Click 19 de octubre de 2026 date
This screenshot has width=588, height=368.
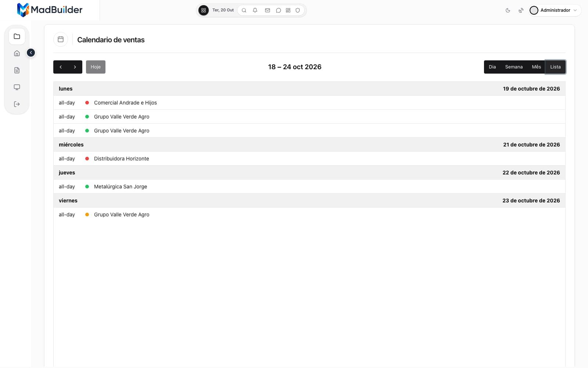coord(531,89)
